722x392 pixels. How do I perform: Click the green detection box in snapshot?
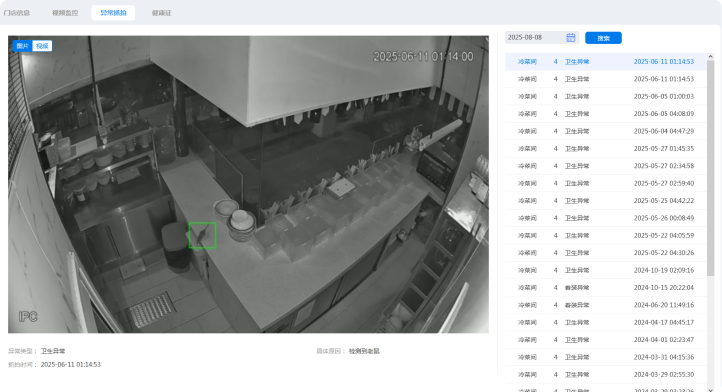[x=202, y=235]
